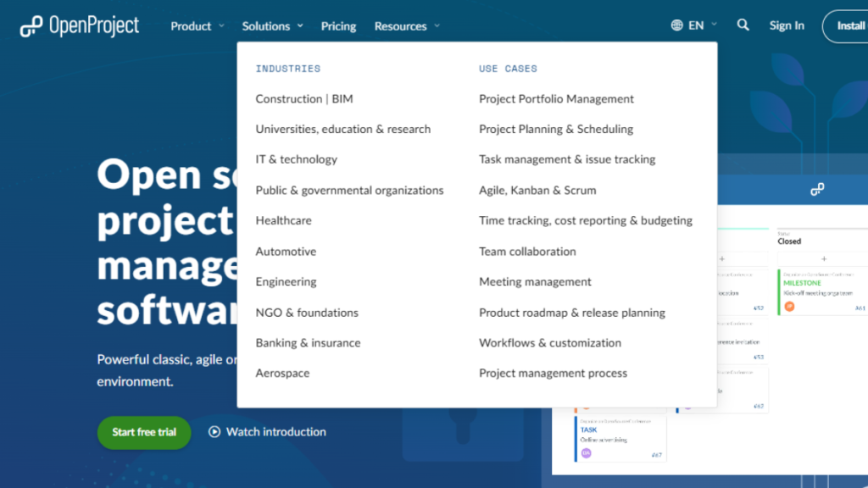Go to the Pricing page
This screenshot has height=488, width=868.
pos(338,26)
